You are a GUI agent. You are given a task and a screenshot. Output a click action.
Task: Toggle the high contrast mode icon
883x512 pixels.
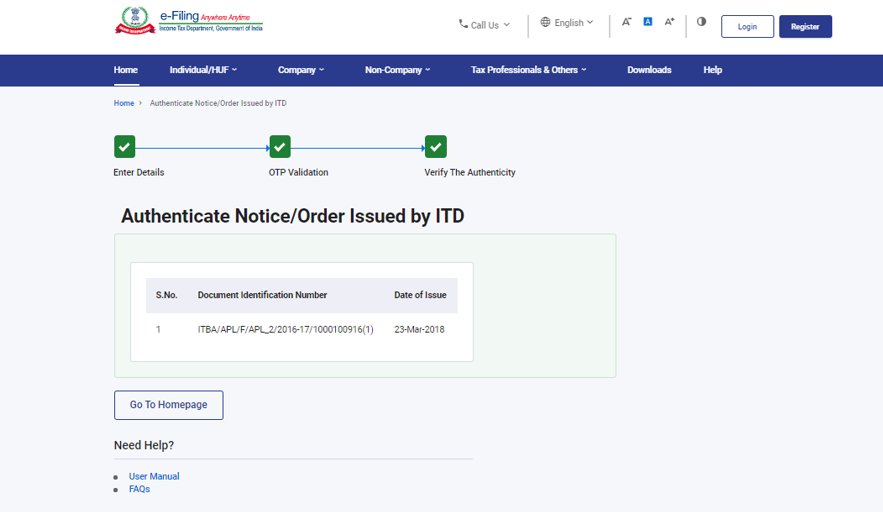(701, 22)
